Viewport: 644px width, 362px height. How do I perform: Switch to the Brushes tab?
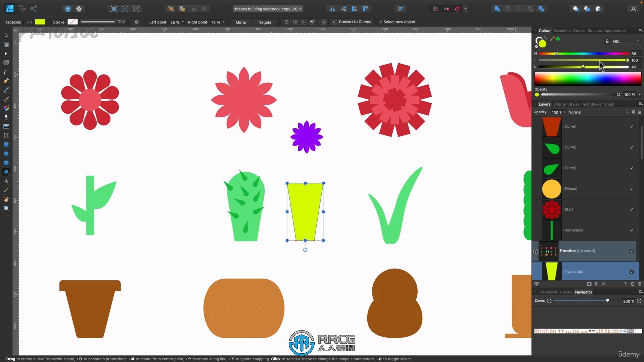pyautogui.click(x=594, y=31)
